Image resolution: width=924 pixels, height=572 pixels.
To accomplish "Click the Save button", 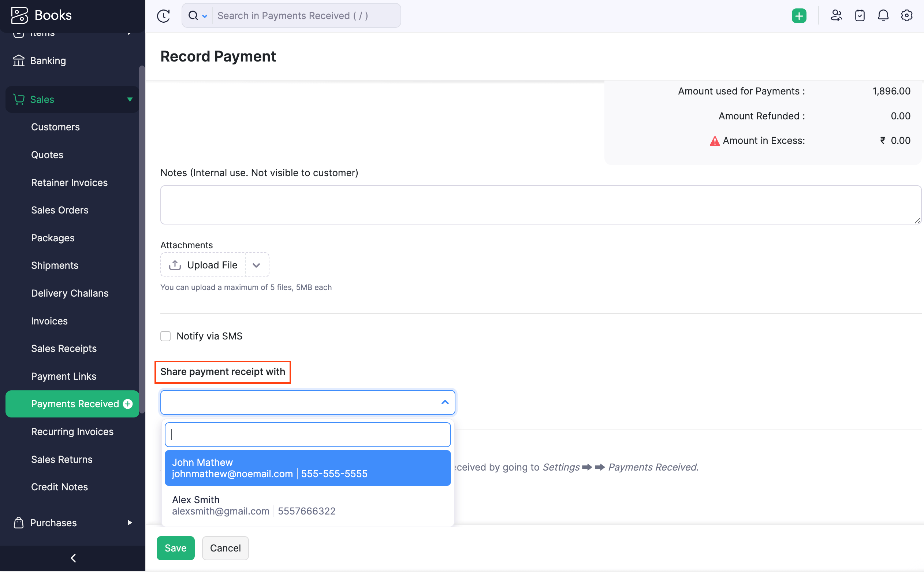I will click(175, 548).
